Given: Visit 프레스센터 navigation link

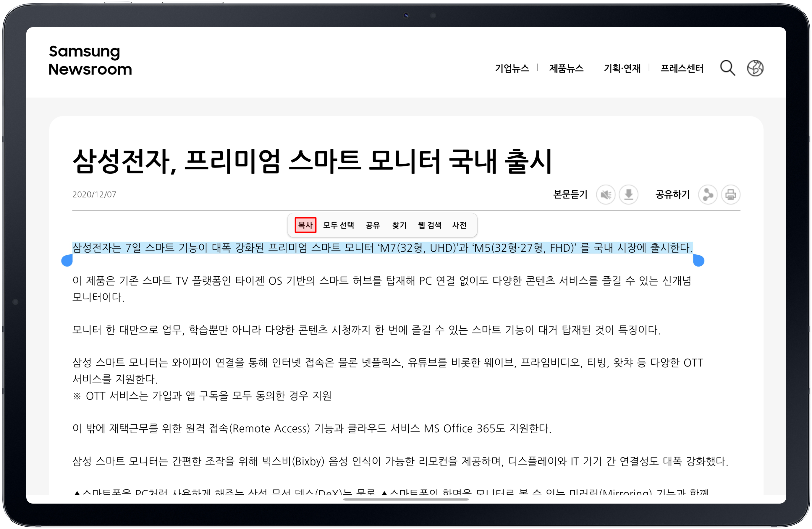Looking at the screenshot, I should click(682, 69).
